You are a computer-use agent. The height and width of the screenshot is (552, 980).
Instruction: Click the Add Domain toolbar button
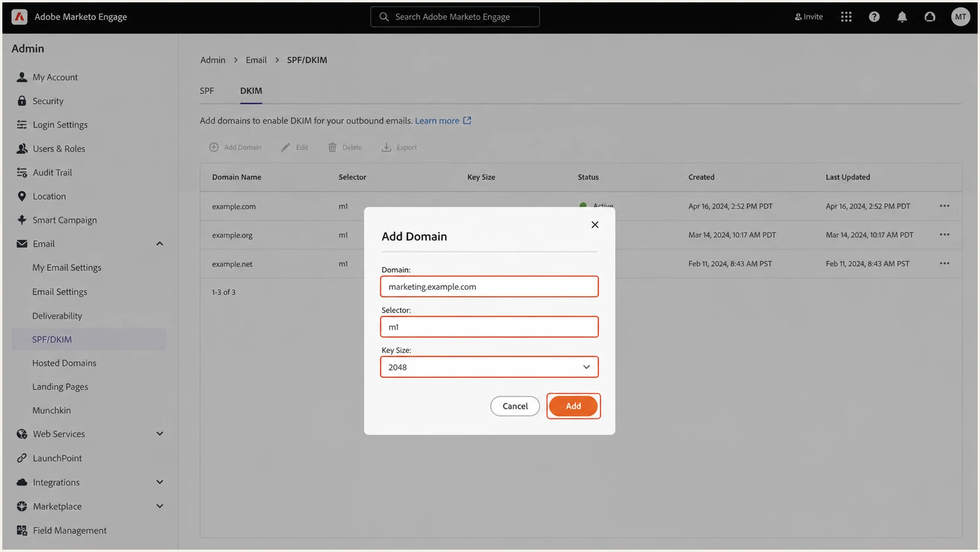click(x=235, y=148)
